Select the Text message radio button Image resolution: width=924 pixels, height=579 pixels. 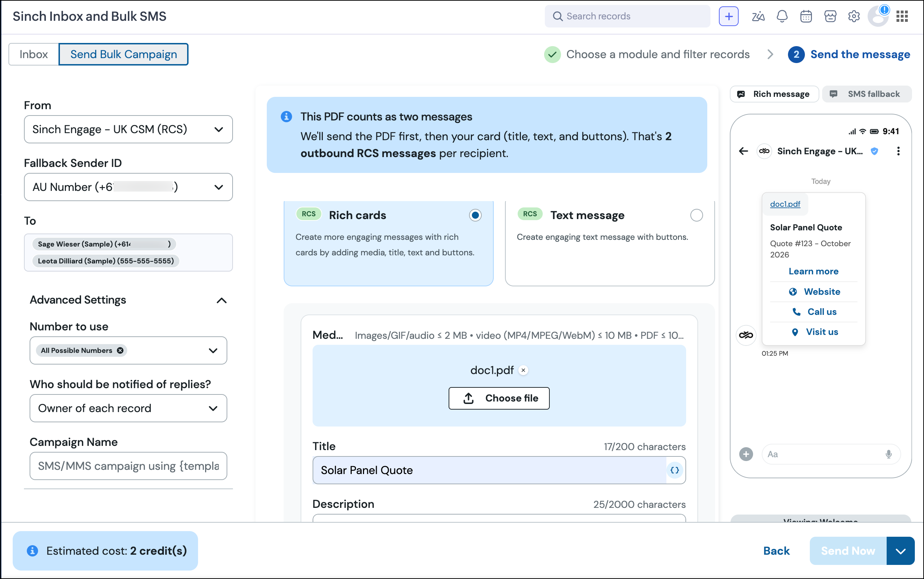pyautogui.click(x=696, y=215)
